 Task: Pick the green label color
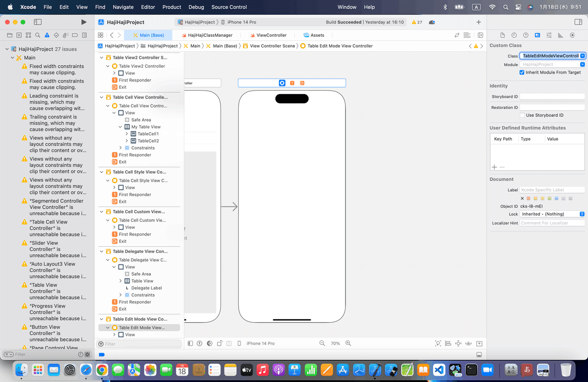[x=550, y=199]
